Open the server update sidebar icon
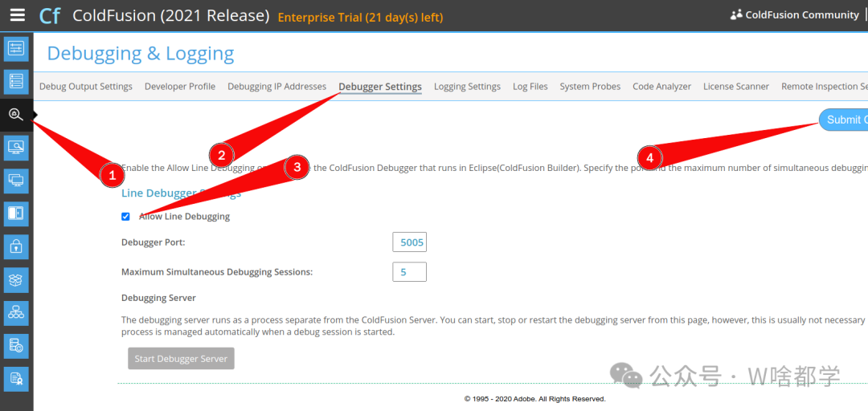The image size is (868, 411). click(x=16, y=346)
